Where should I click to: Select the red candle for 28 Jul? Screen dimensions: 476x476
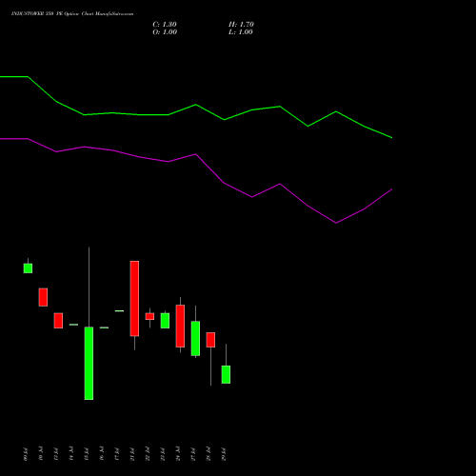[x=210, y=340]
